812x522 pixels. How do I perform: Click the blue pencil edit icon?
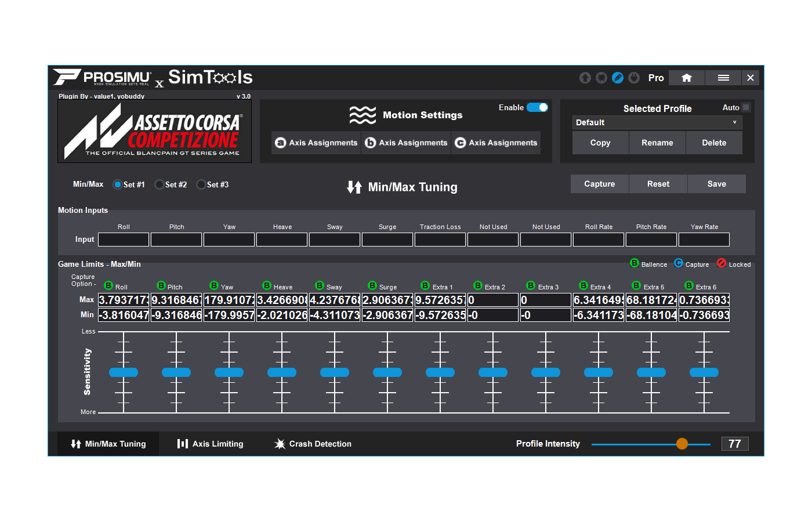point(618,78)
